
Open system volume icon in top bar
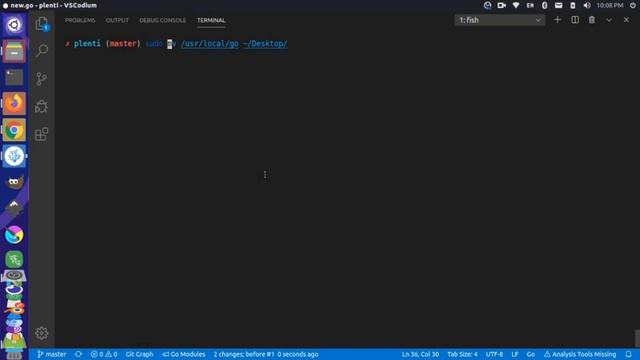click(x=587, y=5)
